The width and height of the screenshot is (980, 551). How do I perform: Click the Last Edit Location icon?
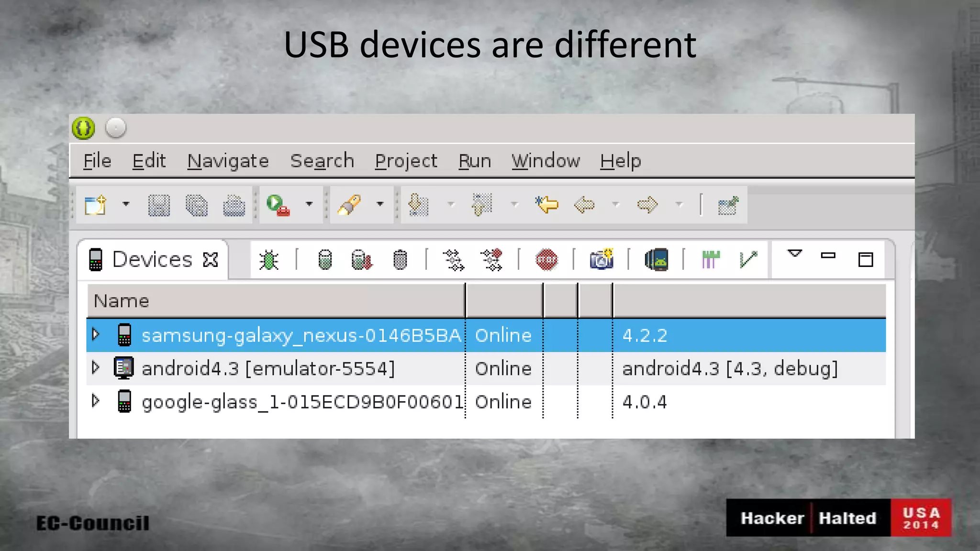547,205
